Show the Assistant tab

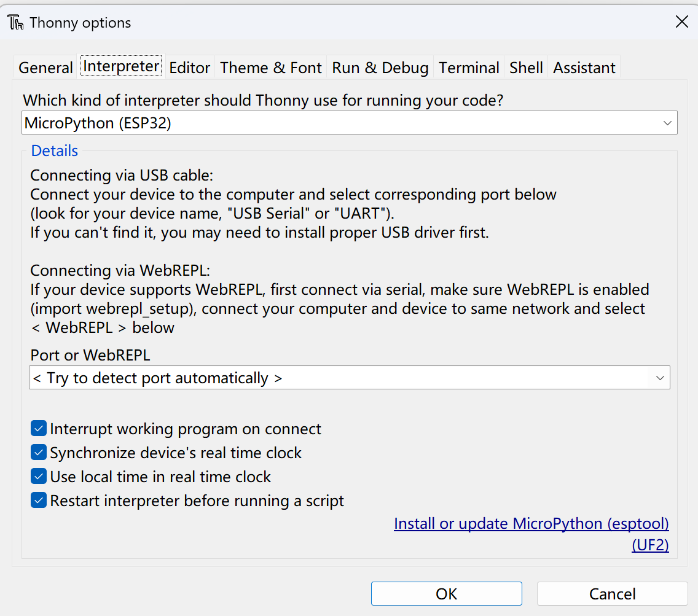pyautogui.click(x=584, y=68)
